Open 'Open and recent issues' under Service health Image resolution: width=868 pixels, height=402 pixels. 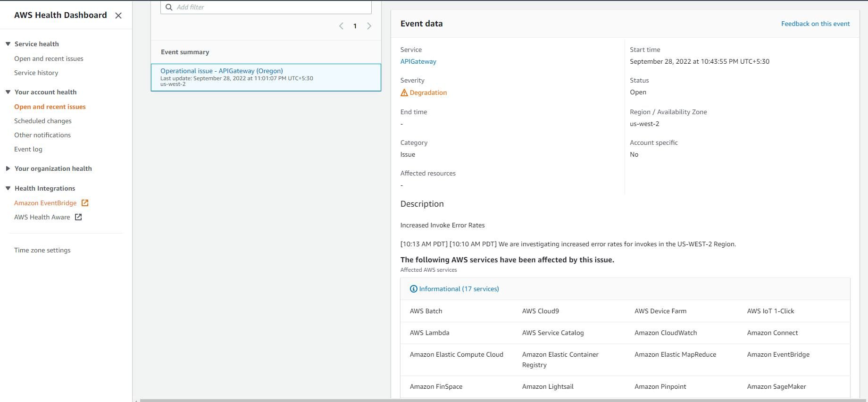click(x=49, y=59)
